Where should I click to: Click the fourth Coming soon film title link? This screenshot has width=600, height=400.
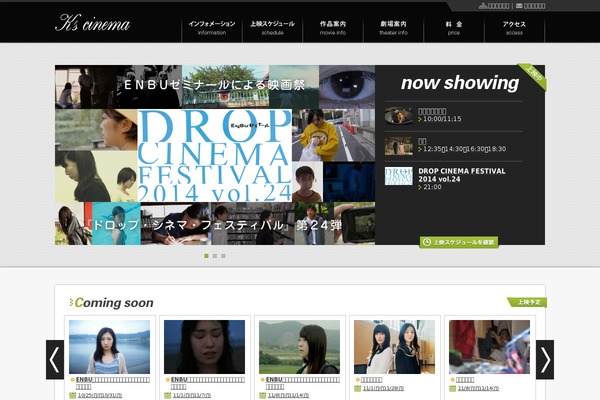[x=371, y=380]
